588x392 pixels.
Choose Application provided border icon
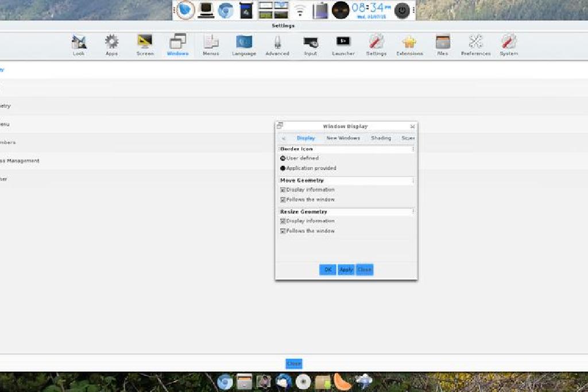tap(283, 168)
